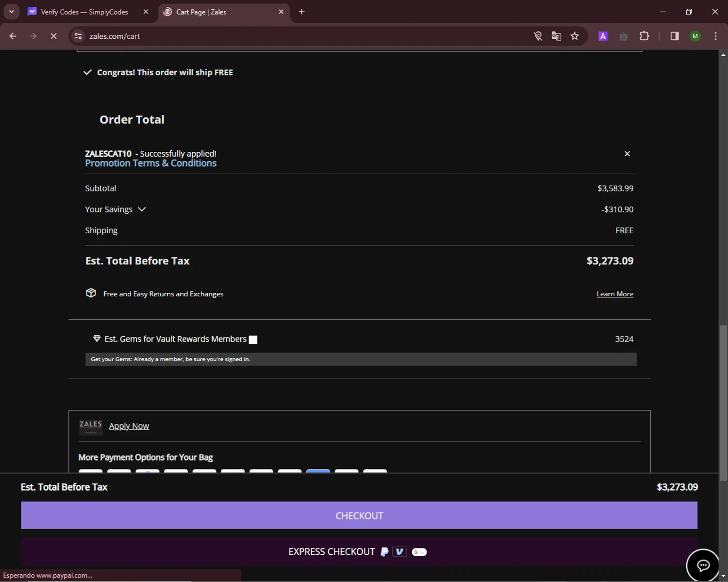
Task: Click the 'Esperando www.paypal.com...' status text
Action: click(x=48, y=575)
